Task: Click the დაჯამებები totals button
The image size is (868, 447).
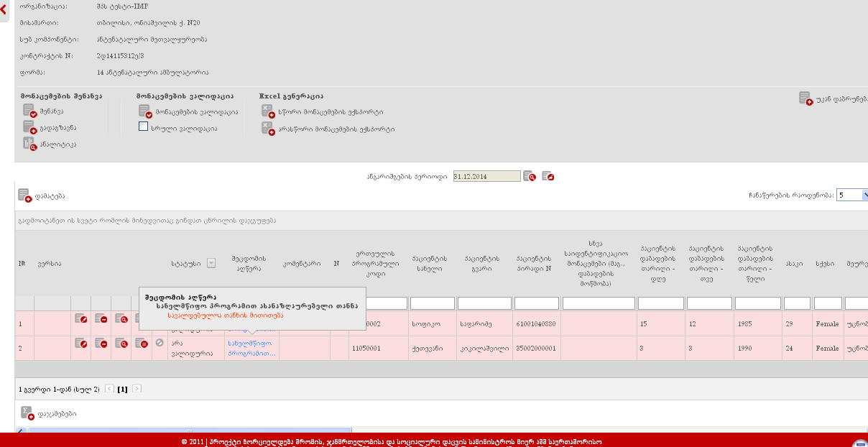Action: (x=27, y=413)
